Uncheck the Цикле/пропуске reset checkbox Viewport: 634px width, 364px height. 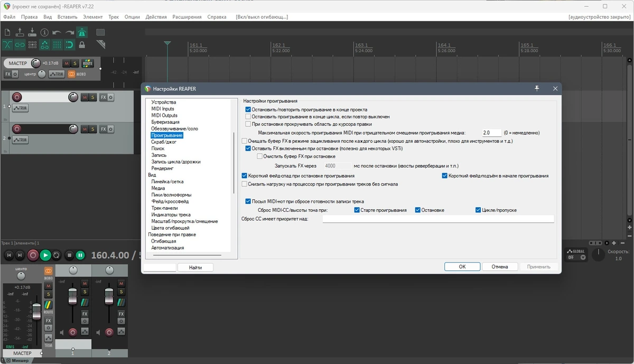pyautogui.click(x=479, y=210)
